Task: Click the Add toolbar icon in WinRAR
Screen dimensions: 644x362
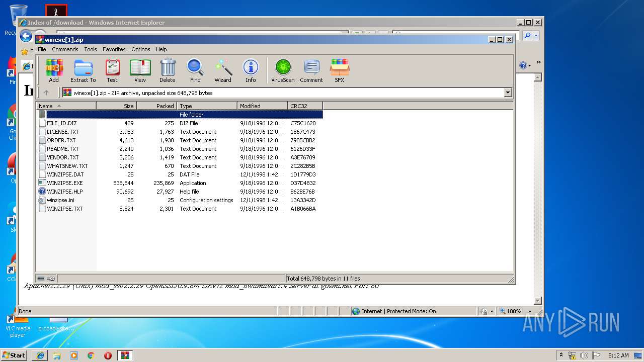Action: pos(54,70)
